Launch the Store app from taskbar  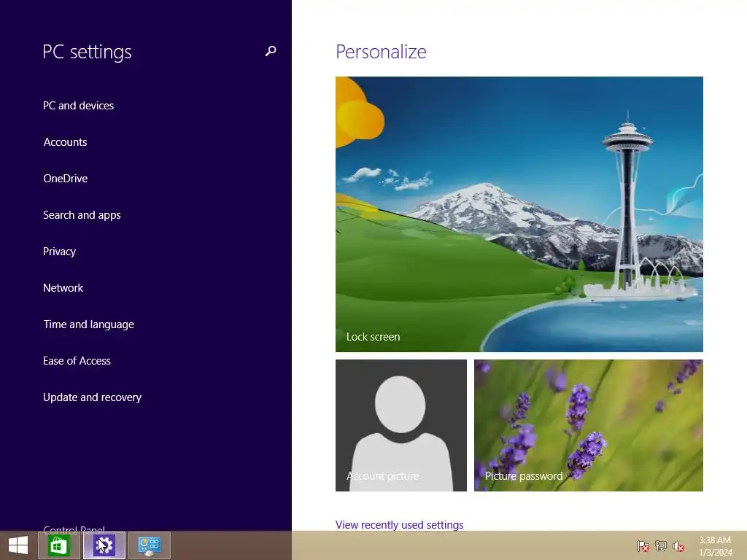pos(58,545)
